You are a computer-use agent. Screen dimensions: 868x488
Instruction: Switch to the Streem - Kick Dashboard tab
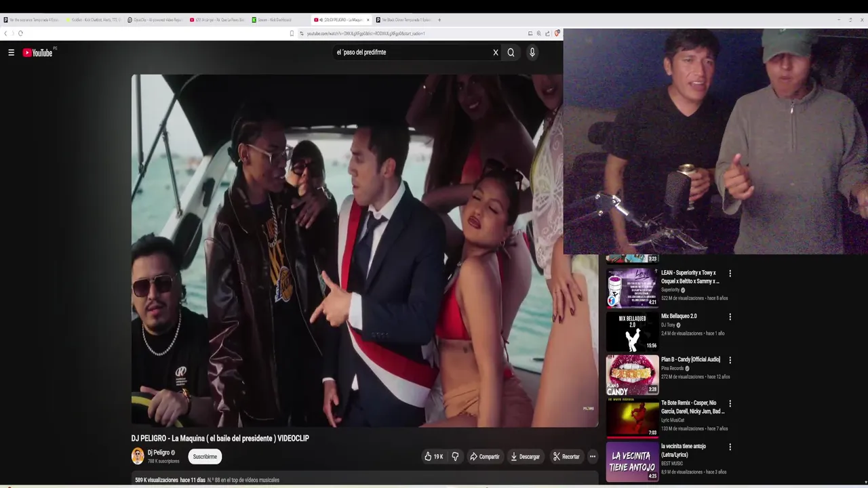click(x=279, y=20)
